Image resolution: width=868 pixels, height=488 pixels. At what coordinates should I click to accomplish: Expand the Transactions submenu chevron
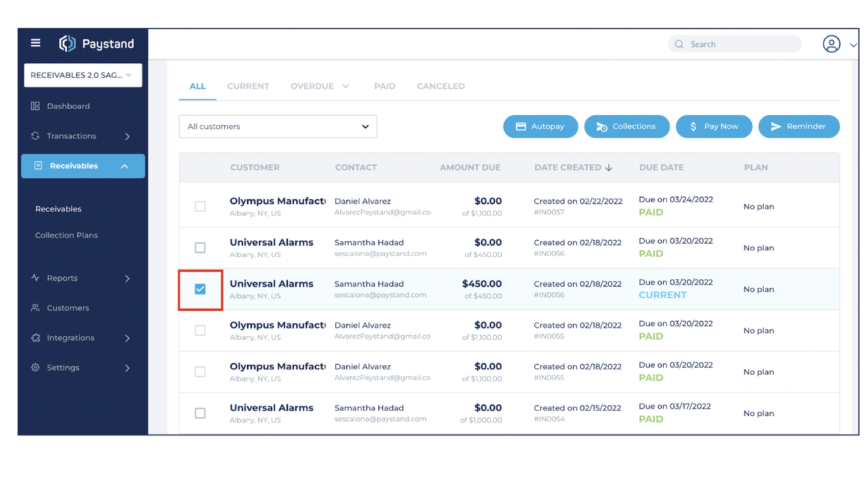pyautogui.click(x=127, y=136)
